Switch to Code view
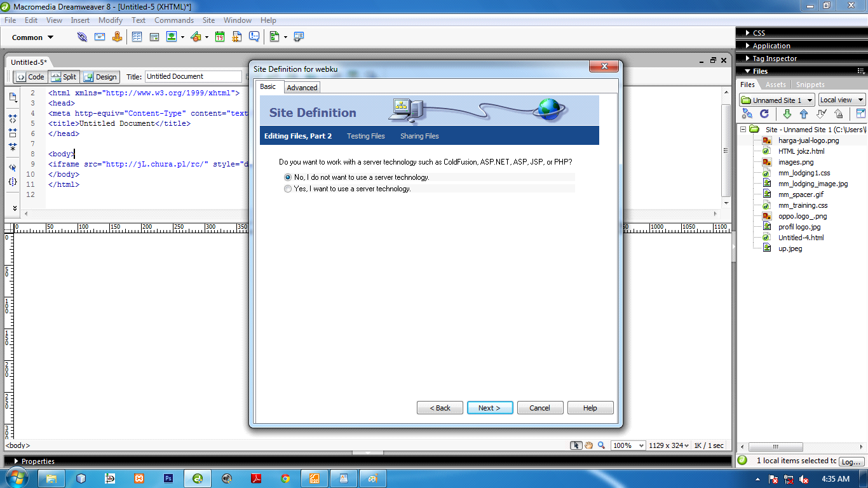Image resolution: width=868 pixels, height=488 pixels. 30,77
